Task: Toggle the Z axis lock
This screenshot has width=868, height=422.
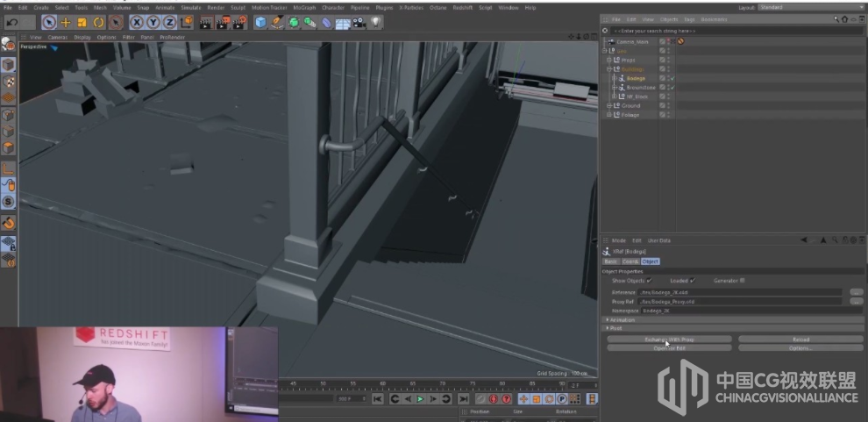Action: pyautogui.click(x=169, y=22)
